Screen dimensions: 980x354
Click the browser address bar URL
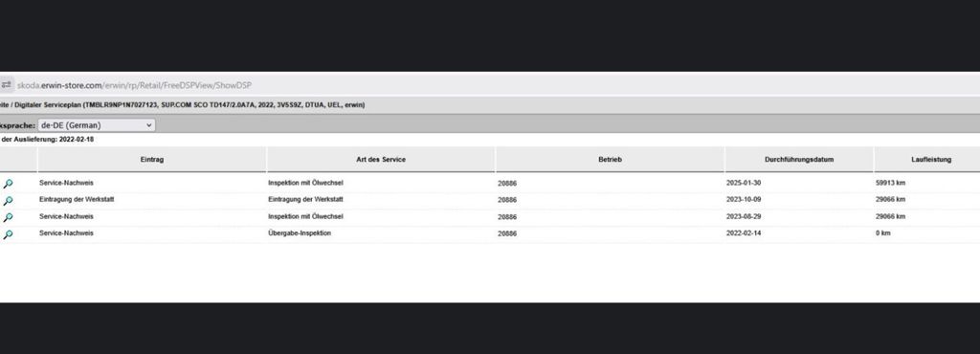point(134,85)
